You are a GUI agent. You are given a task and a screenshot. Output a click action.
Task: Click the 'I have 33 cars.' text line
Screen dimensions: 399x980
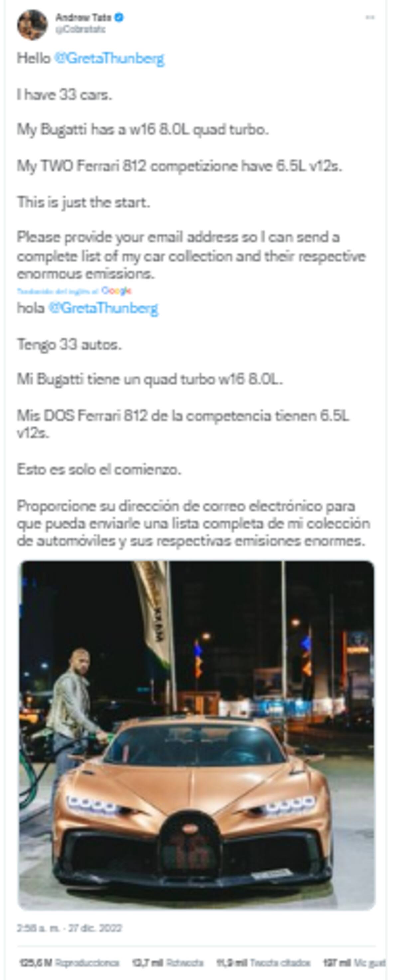tap(65, 95)
